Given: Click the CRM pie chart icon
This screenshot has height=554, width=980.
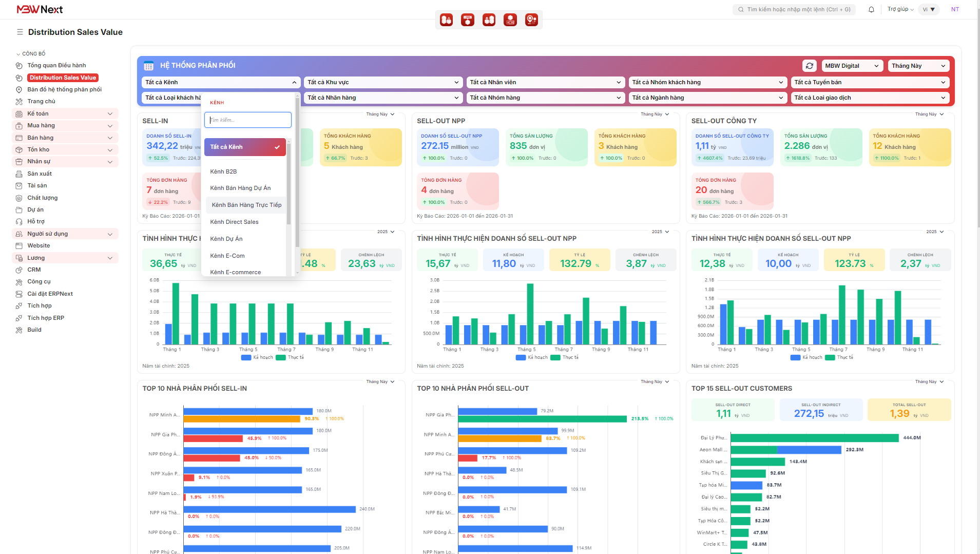Looking at the screenshot, I should (x=19, y=270).
